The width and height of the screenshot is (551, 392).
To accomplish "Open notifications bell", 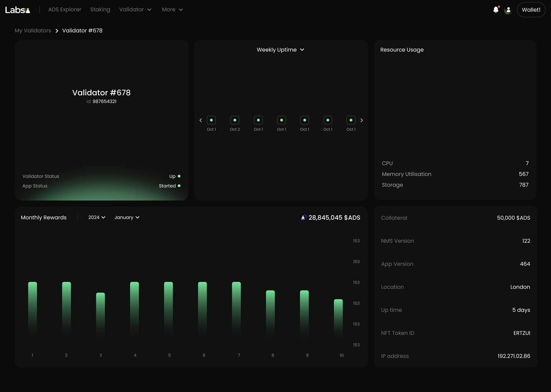I will pyautogui.click(x=496, y=10).
